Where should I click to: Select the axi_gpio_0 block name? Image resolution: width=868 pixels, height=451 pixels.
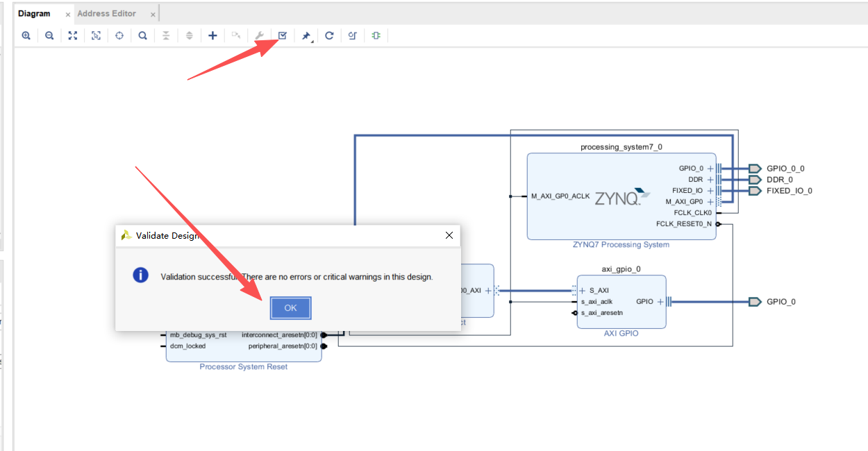(x=621, y=269)
